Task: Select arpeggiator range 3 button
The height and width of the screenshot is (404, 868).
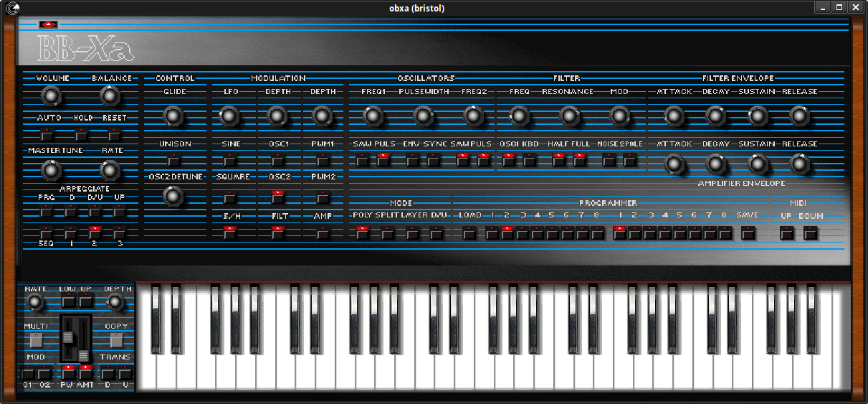Action: tap(120, 232)
